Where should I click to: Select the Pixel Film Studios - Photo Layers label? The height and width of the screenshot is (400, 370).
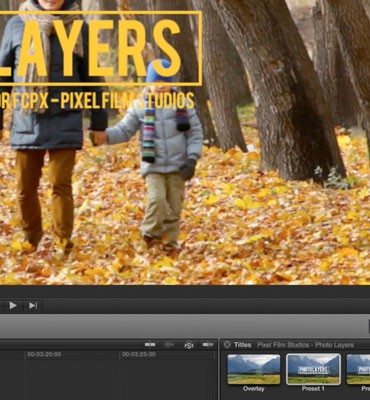click(x=305, y=345)
